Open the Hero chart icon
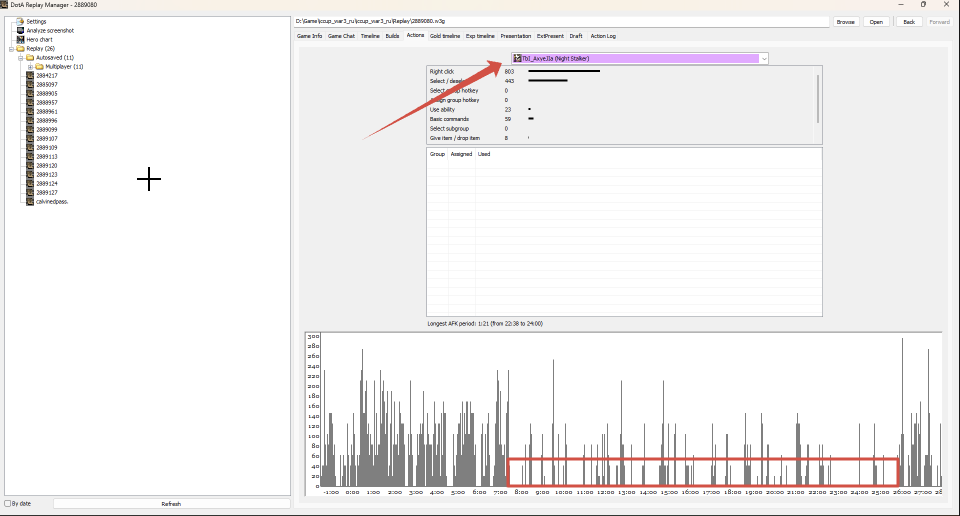The image size is (960, 516). click(20, 39)
